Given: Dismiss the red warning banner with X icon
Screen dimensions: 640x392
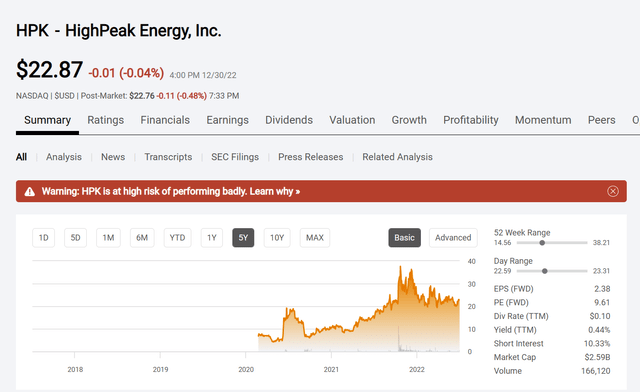Looking at the screenshot, I should [613, 191].
